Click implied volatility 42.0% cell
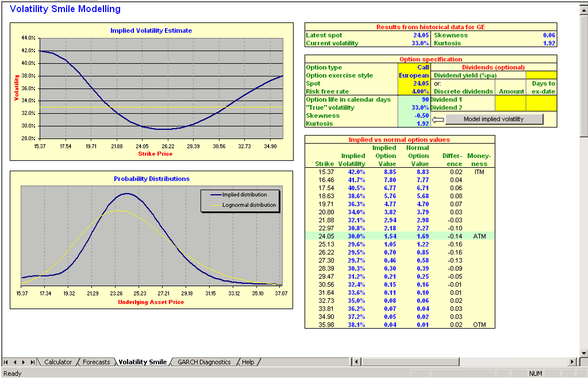The image size is (588, 378). [356, 172]
